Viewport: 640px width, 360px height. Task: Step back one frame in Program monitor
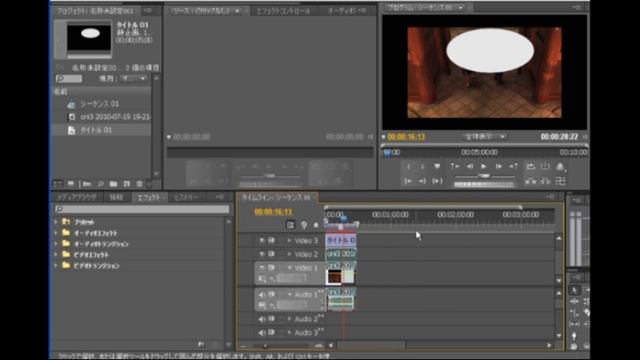click(470, 167)
